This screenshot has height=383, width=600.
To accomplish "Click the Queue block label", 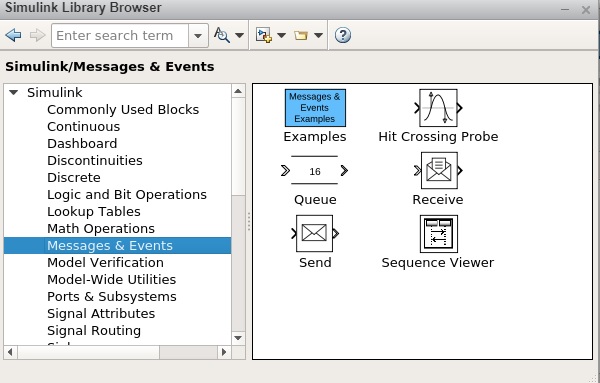I will pyautogui.click(x=315, y=200).
